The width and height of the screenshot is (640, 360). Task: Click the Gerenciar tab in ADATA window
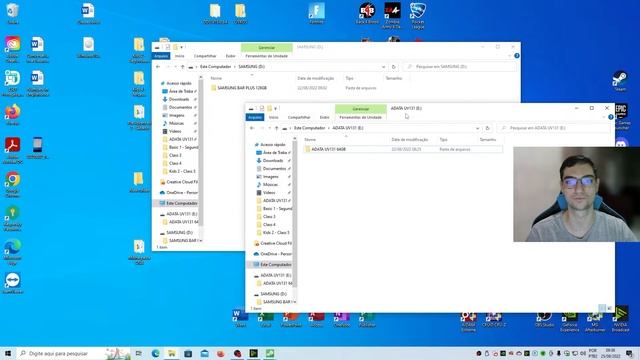click(x=360, y=109)
